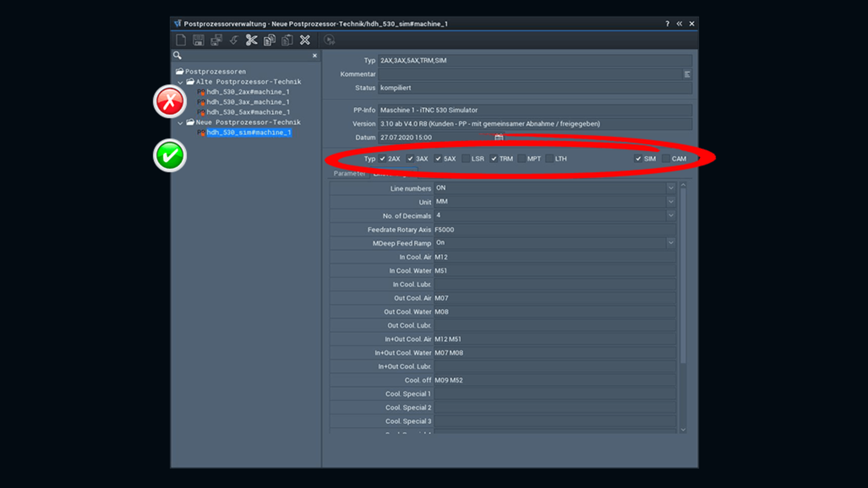Open the MDeep Feed Ramp dropdown
The width and height of the screenshot is (868, 488).
671,243
